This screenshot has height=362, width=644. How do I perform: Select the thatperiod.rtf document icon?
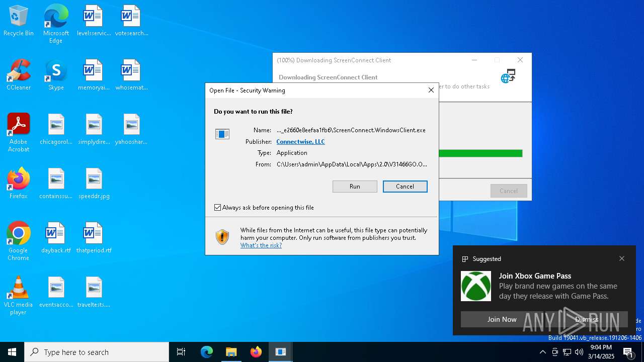click(94, 238)
